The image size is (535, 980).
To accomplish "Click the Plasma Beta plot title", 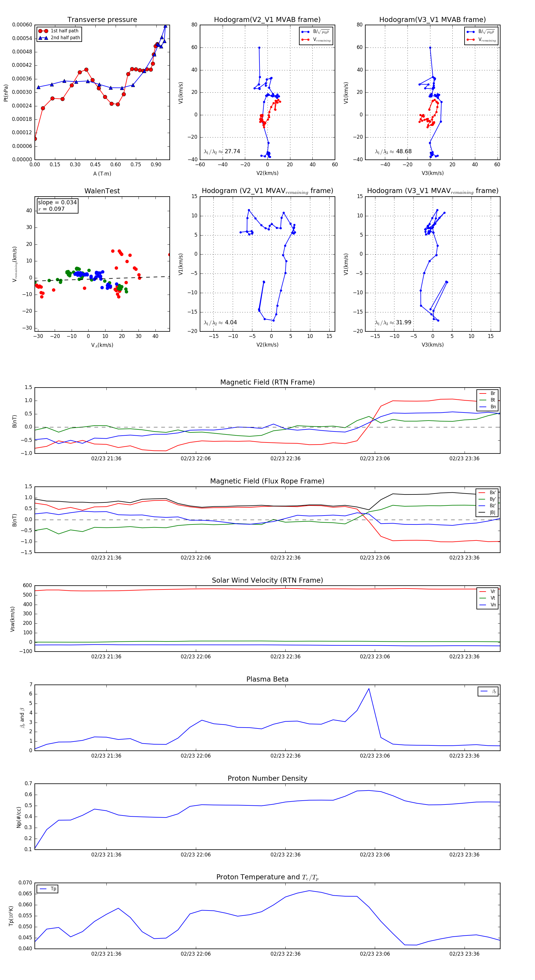I will pos(267,679).
